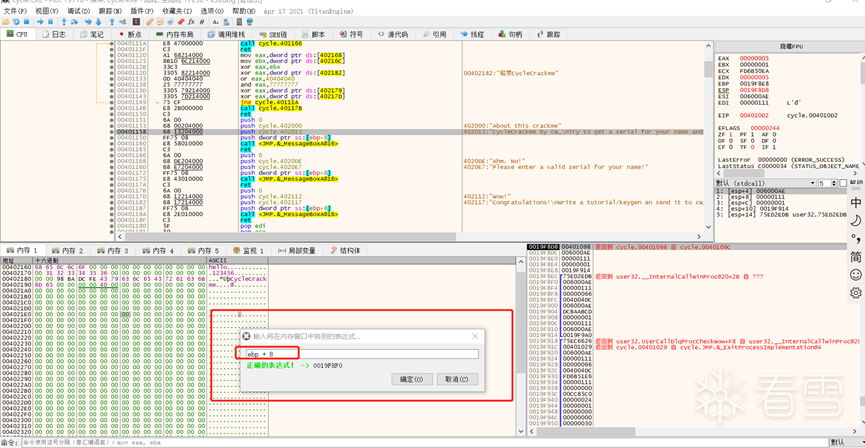Select the 内存 2 dump tab
The height and width of the screenshot is (448, 865).
(68, 250)
